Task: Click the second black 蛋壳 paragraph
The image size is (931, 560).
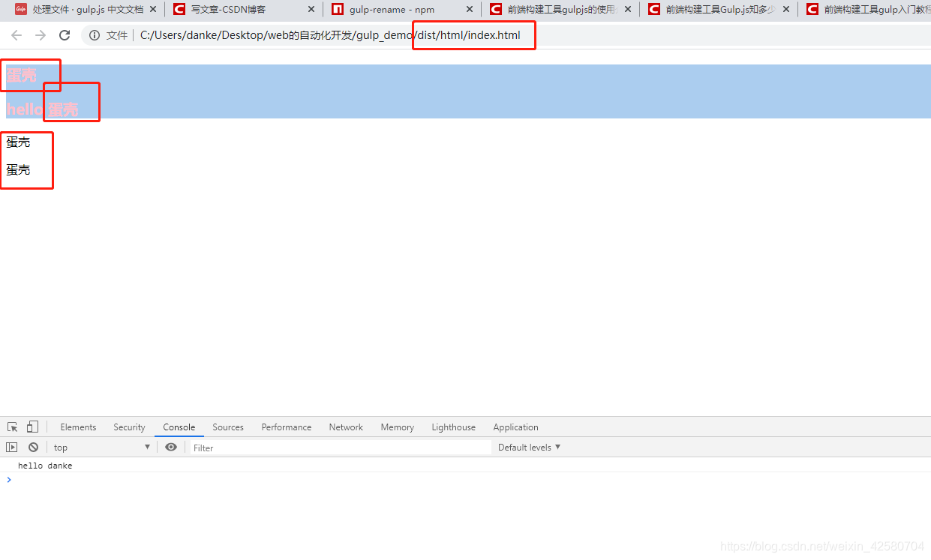Action: click(18, 170)
